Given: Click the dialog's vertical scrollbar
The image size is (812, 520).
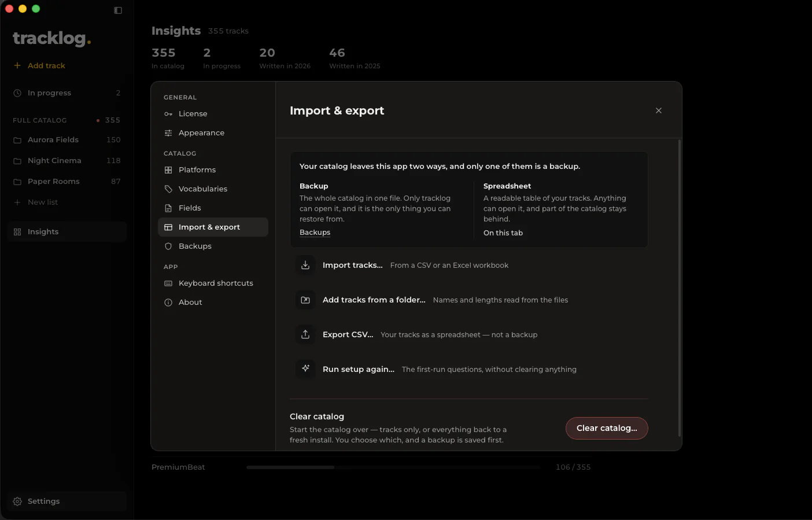Looking at the screenshot, I should [680, 288].
